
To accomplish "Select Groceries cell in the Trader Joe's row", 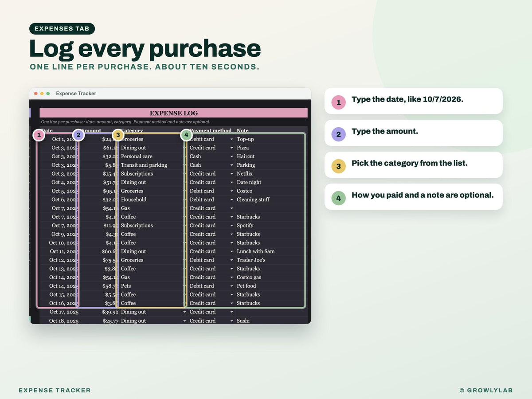I will 153,260.
